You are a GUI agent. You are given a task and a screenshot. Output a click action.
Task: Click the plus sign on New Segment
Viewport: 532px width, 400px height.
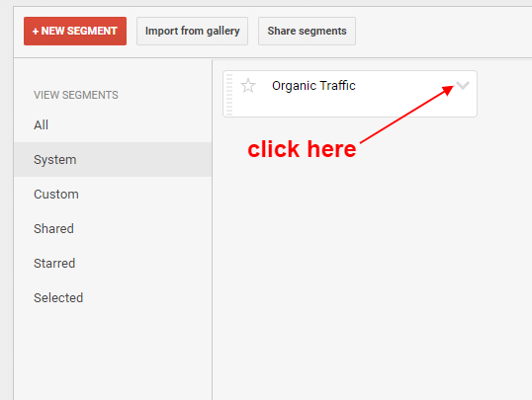click(x=36, y=32)
